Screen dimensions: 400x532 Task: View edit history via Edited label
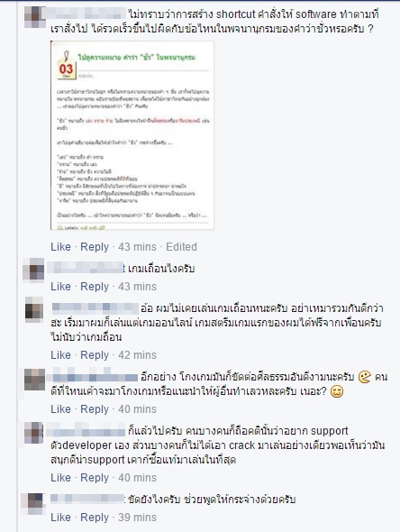181,247
